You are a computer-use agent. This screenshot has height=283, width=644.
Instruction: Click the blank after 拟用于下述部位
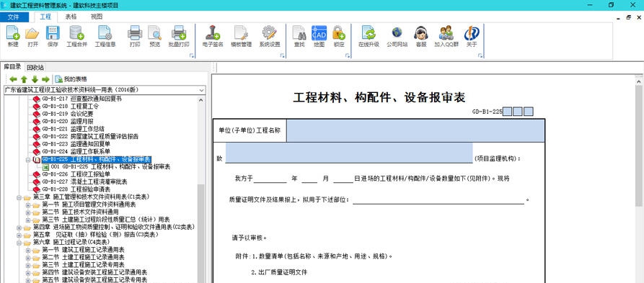point(438,199)
